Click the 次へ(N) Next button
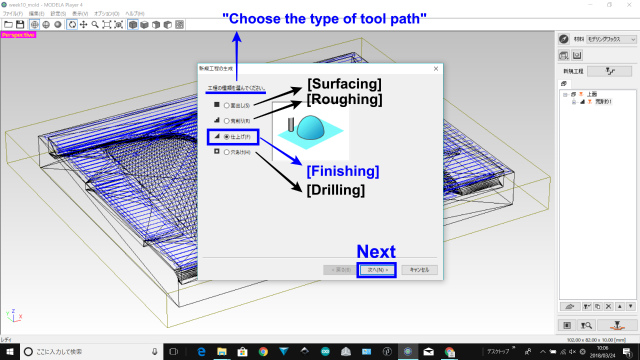 (x=377, y=270)
